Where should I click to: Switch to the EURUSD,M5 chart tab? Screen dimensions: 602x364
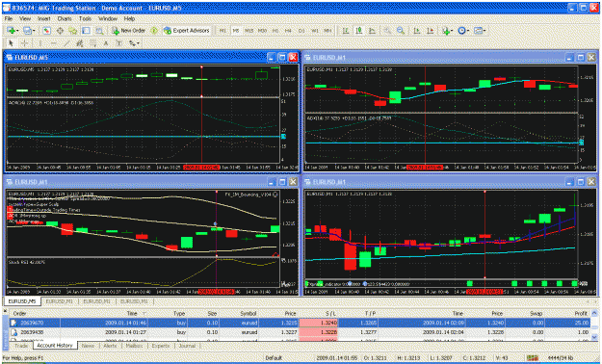[x=21, y=301]
